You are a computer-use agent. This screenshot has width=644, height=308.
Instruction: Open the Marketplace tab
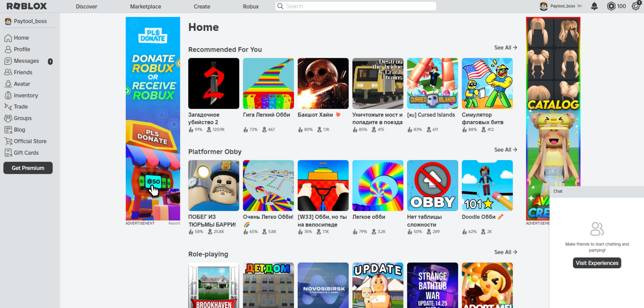pyautogui.click(x=145, y=7)
